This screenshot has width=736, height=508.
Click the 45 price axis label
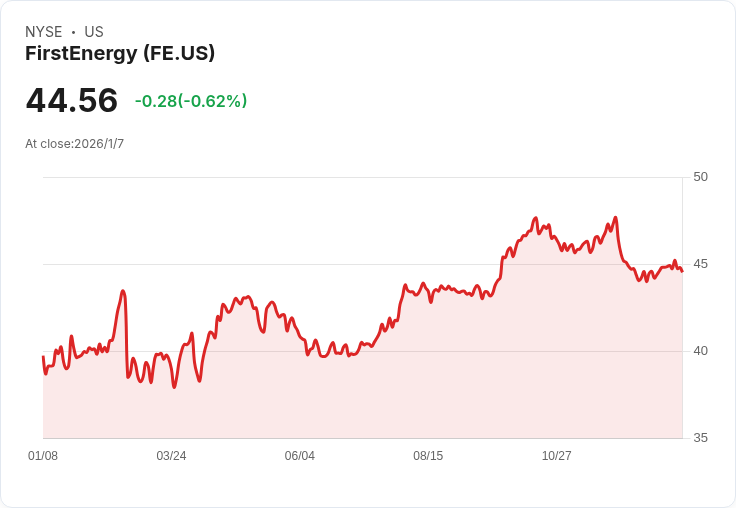pos(700,264)
